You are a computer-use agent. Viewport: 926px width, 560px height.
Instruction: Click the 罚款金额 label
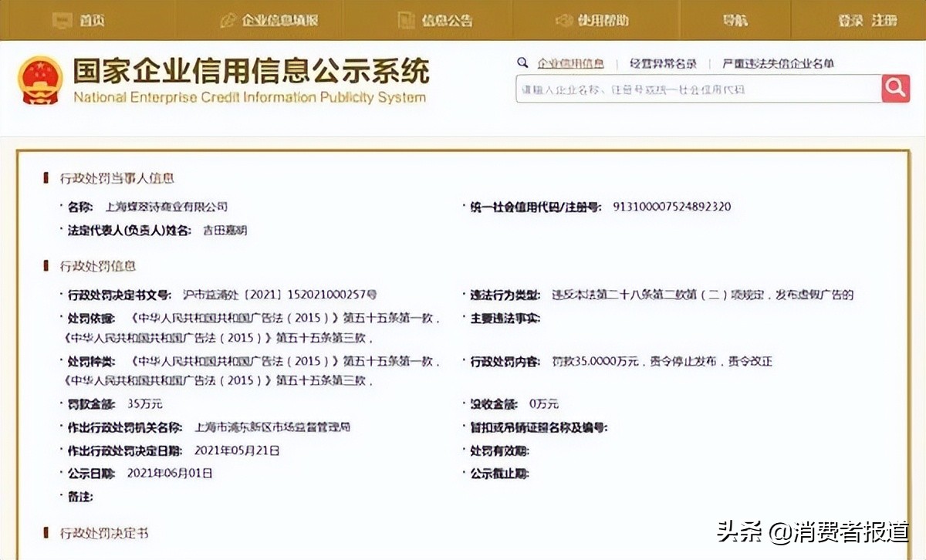[x=91, y=404]
